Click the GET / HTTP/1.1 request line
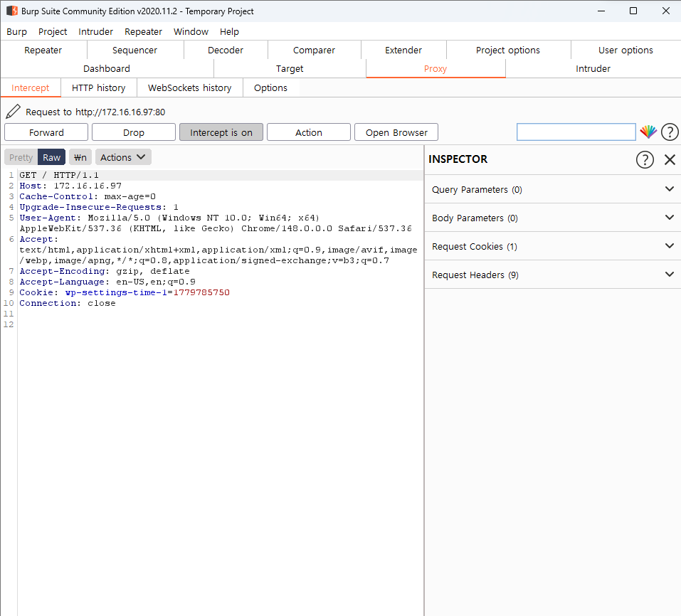The height and width of the screenshot is (616, 681). [x=59, y=175]
